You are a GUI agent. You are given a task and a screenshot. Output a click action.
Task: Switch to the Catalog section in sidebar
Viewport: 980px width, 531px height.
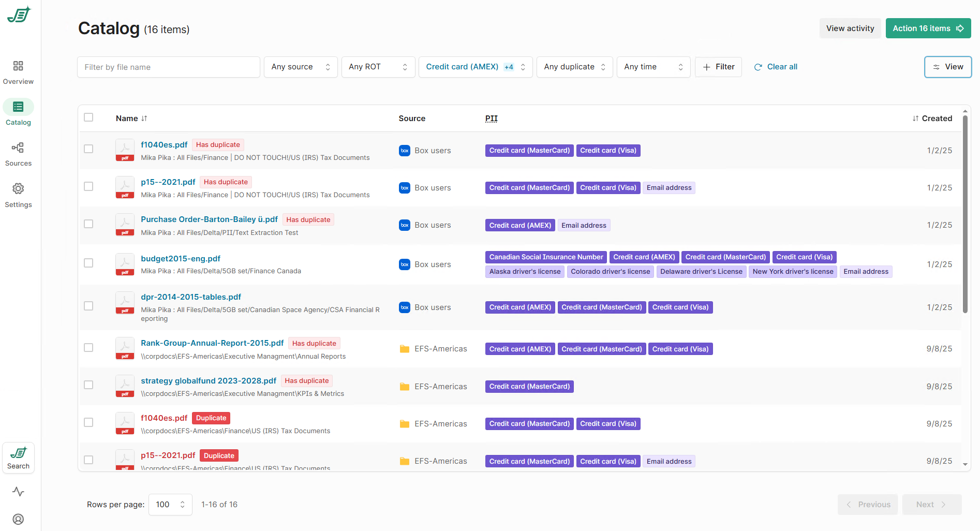(x=18, y=108)
